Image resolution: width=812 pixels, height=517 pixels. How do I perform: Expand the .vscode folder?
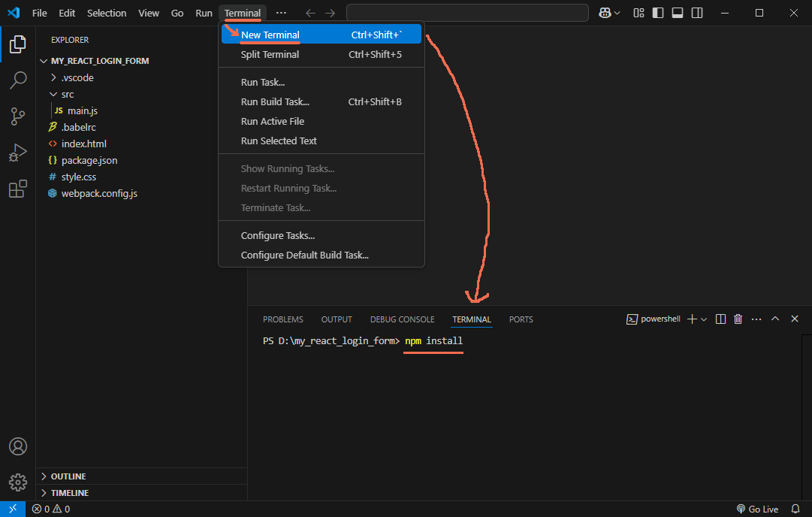77,77
